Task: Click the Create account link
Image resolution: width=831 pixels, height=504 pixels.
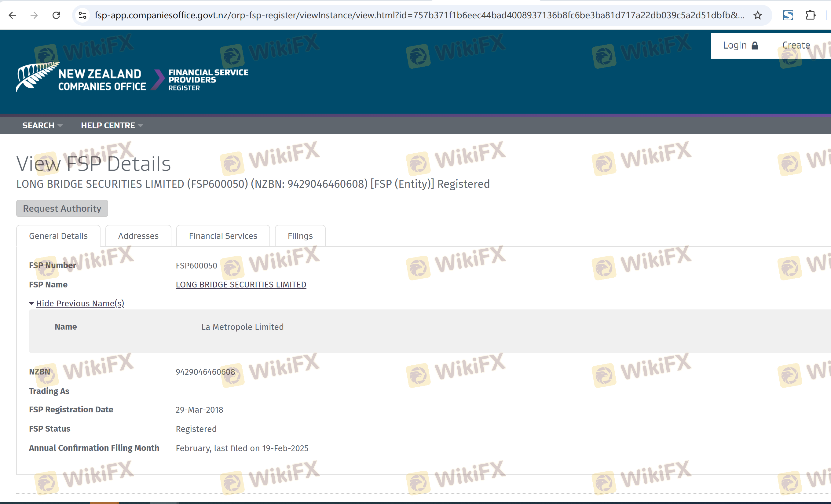Action: point(796,46)
